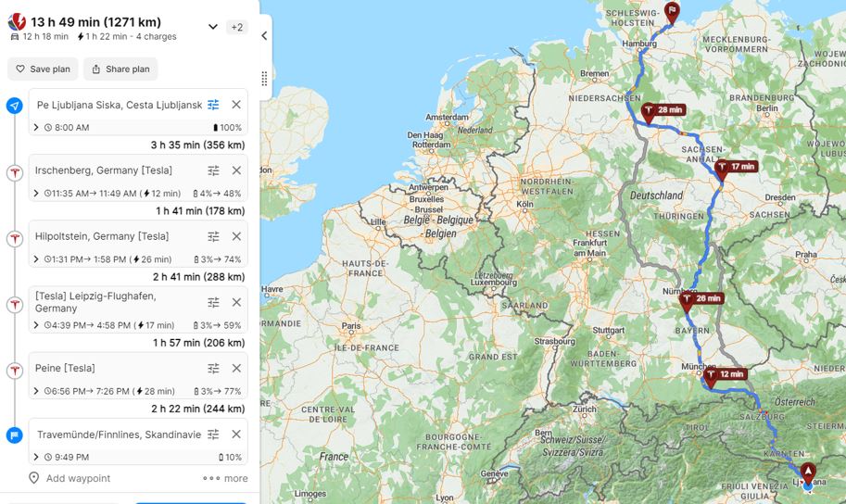Image resolution: width=846 pixels, height=504 pixels.
Task: Expand Peine charging details chevron
Action: click(x=35, y=391)
